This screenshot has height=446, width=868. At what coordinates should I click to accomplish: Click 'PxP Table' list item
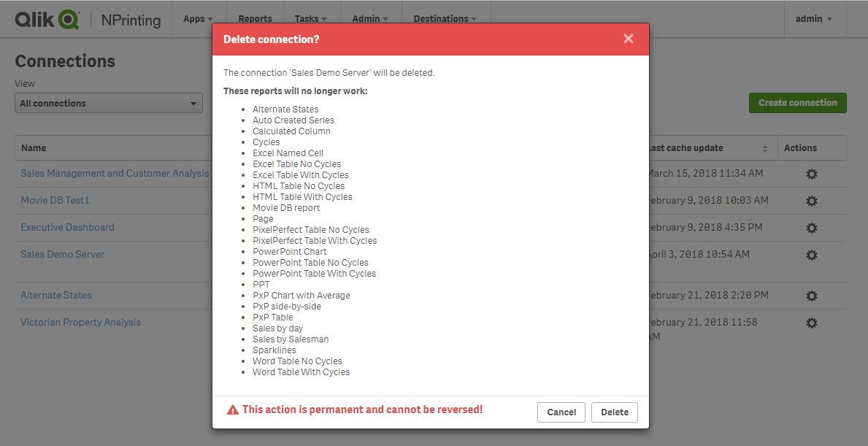[x=273, y=318]
